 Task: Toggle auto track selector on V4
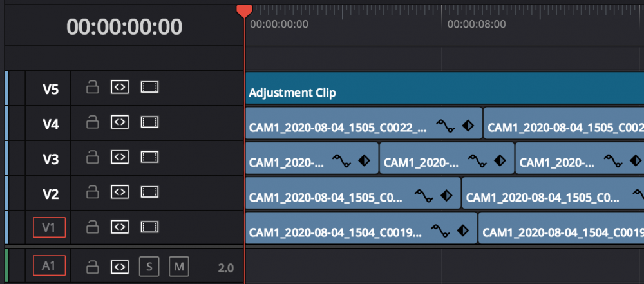tap(120, 122)
